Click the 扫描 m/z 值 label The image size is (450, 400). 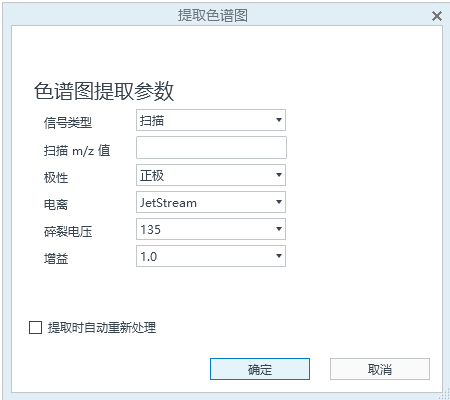coord(77,150)
